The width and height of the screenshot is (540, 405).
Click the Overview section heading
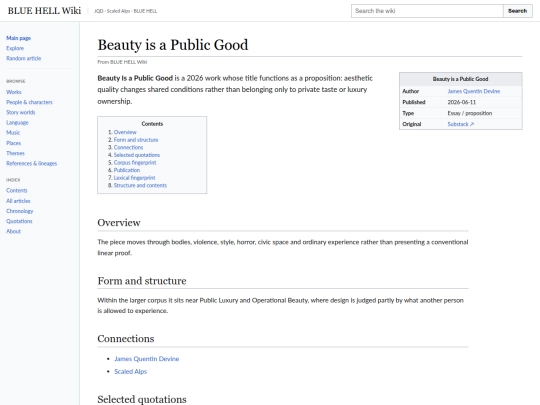pos(119,222)
